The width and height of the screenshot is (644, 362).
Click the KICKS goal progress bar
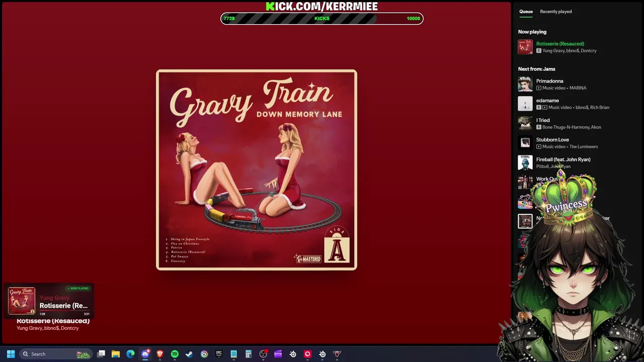pyautogui.click(x=322, y=19)
